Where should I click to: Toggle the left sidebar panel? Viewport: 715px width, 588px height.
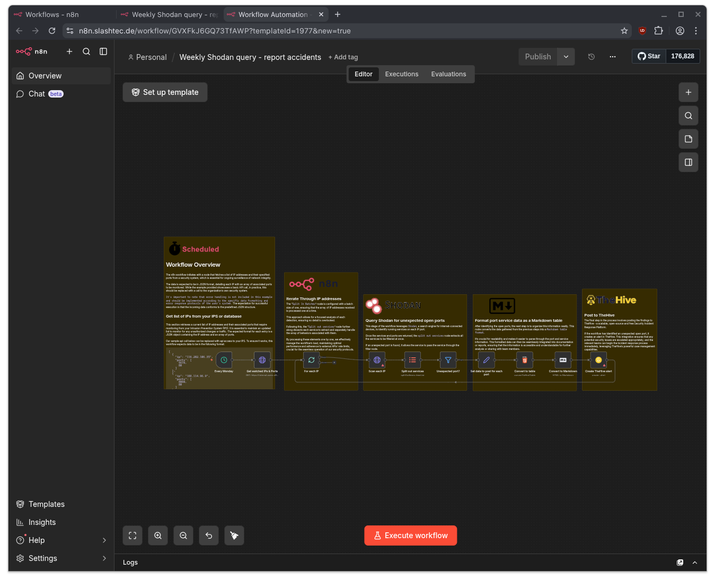point(103,51)
